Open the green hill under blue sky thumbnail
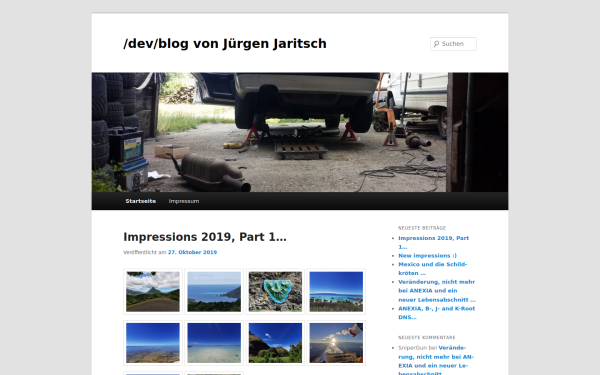The height and width of the screenshot is (375, 600). pos(275,343)
